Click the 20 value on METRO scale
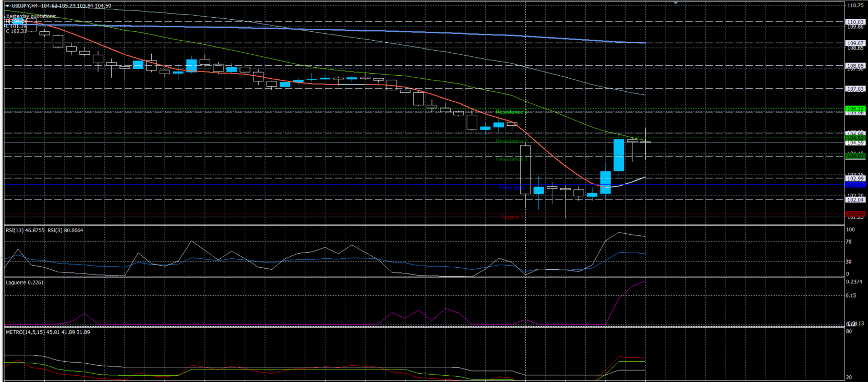 tap(849, 377)
